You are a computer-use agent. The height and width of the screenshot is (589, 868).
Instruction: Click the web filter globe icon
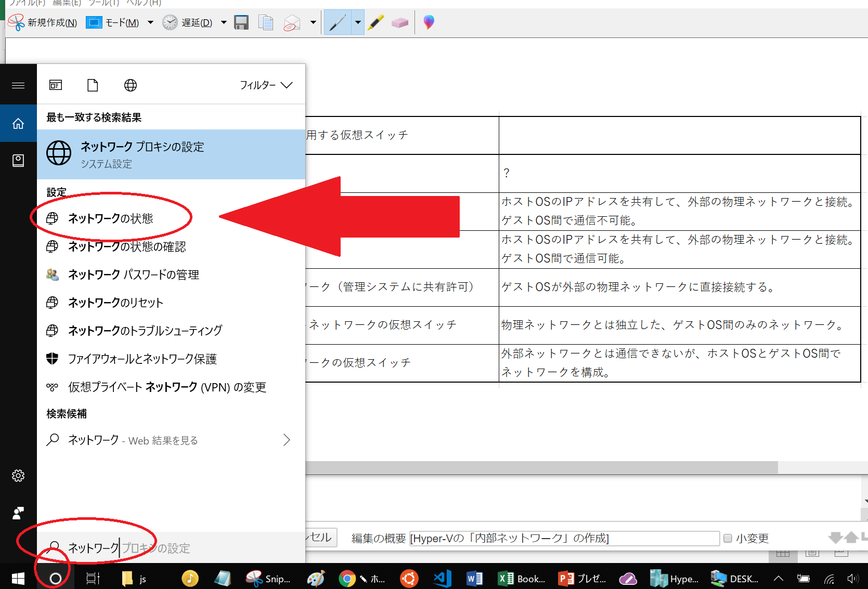[131, 85]
